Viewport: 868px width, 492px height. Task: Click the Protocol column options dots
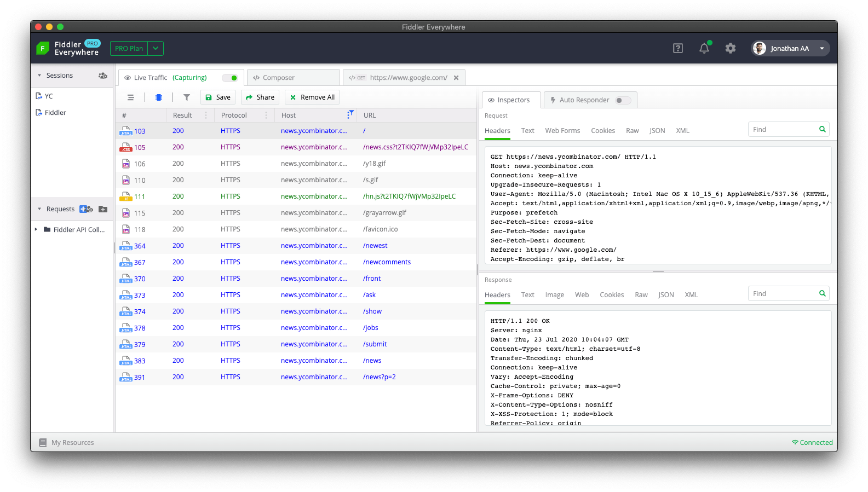[266, 115]
